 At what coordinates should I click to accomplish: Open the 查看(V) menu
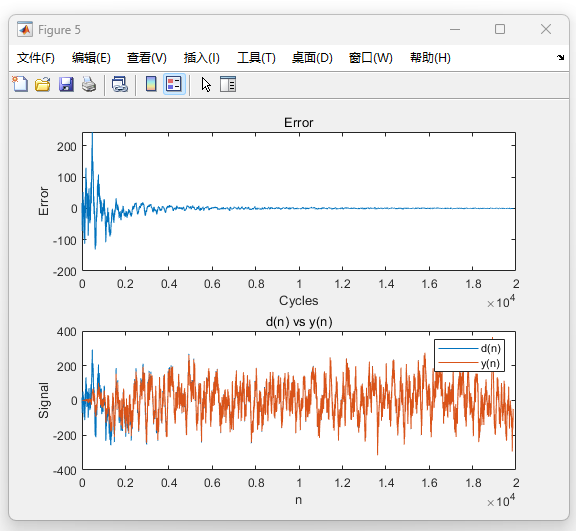[147, 58]
